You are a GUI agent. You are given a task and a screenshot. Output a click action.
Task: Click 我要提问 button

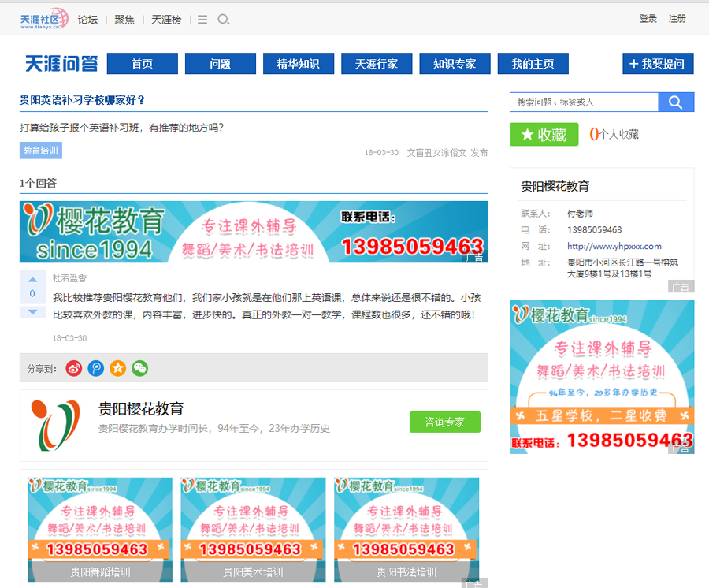click(658, 64)
